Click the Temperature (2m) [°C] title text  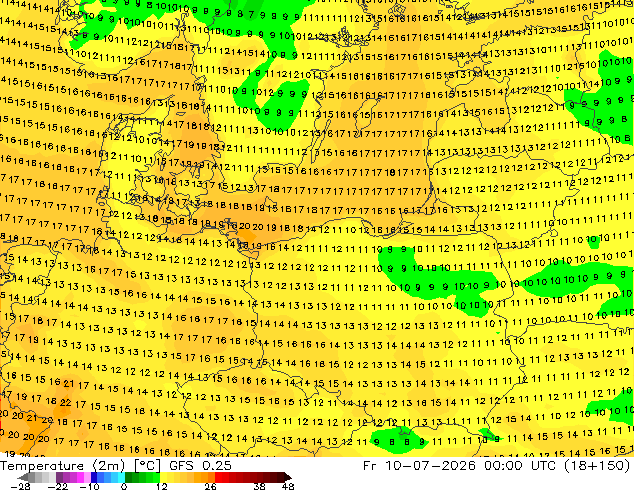click(80, 466)
